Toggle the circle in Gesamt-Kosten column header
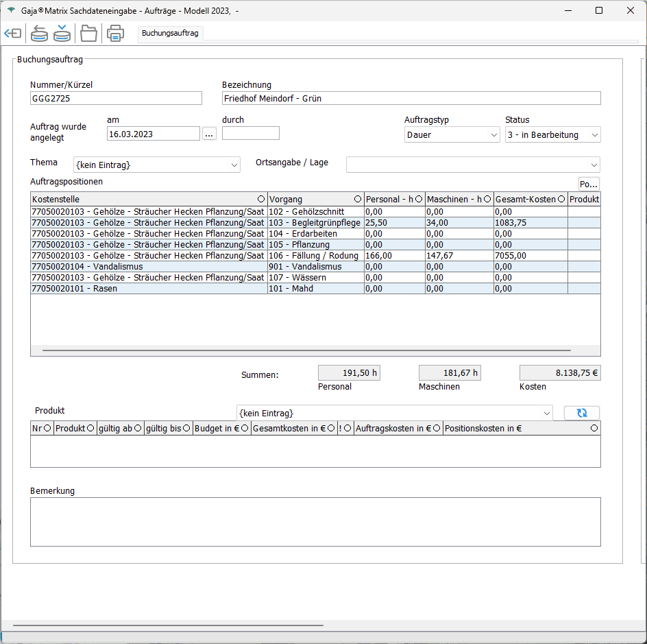This screenshot has height=644, width=647. click(561, 200)
